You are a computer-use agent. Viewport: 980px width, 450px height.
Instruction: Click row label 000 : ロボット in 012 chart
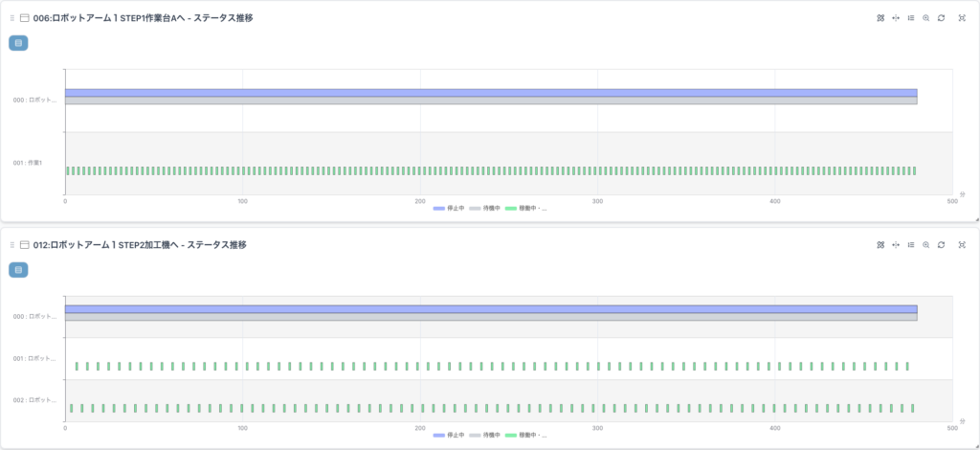pos(35,317)
